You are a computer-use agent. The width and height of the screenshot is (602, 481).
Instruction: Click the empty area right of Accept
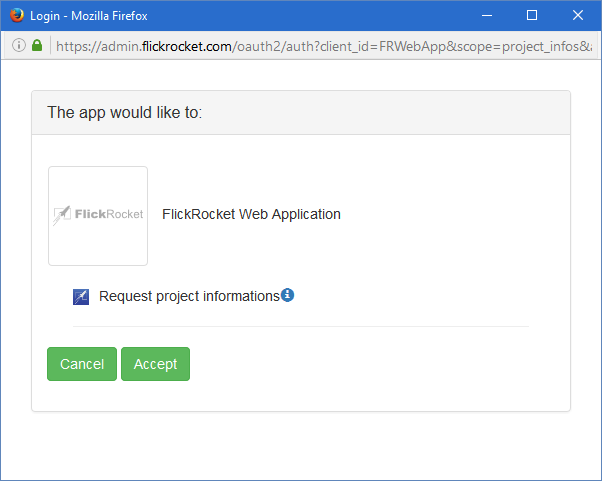pos(380,364)
